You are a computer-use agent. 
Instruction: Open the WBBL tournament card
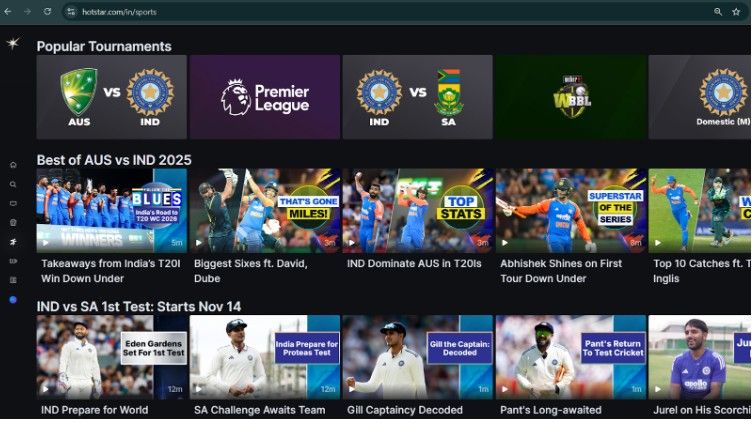coord(571,97)
